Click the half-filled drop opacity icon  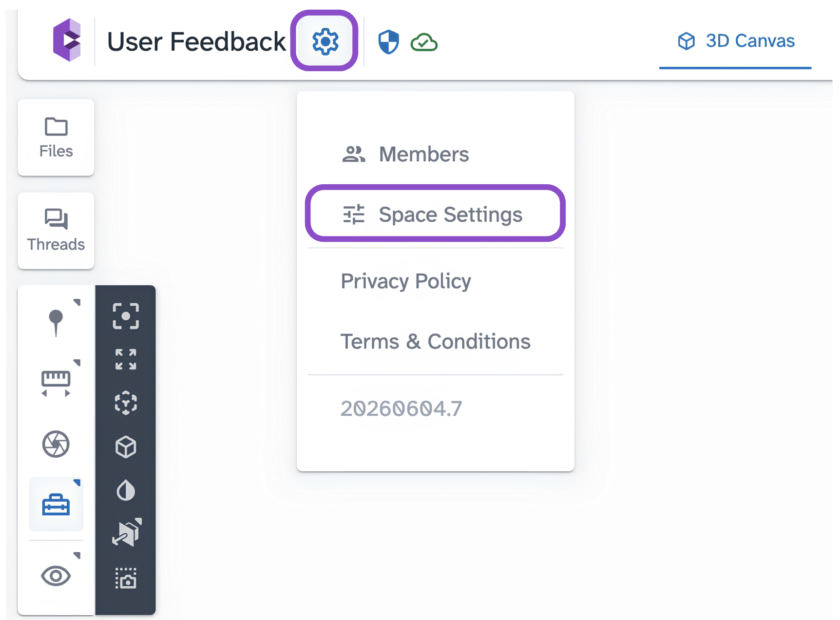(x=126, y=490)
